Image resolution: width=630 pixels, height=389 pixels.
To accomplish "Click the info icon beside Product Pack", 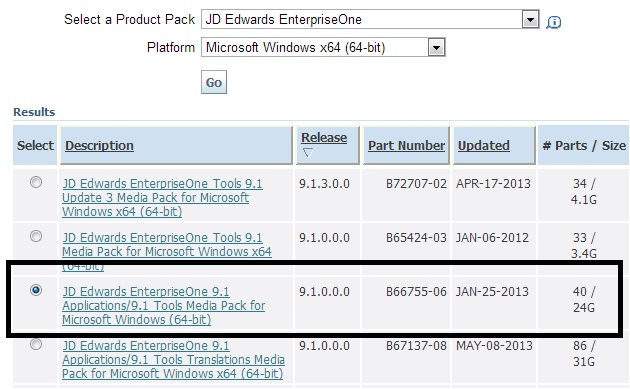I will [554, 22].
